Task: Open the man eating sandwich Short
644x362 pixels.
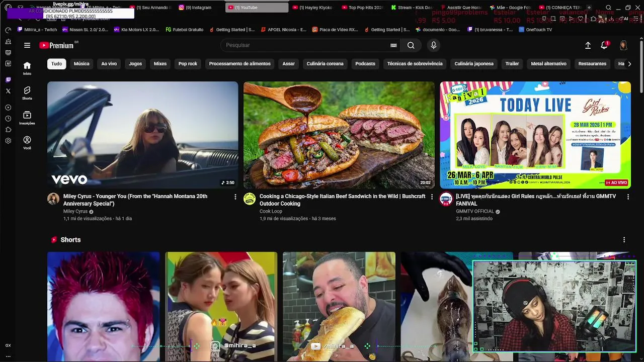Action: pos(339,307)
